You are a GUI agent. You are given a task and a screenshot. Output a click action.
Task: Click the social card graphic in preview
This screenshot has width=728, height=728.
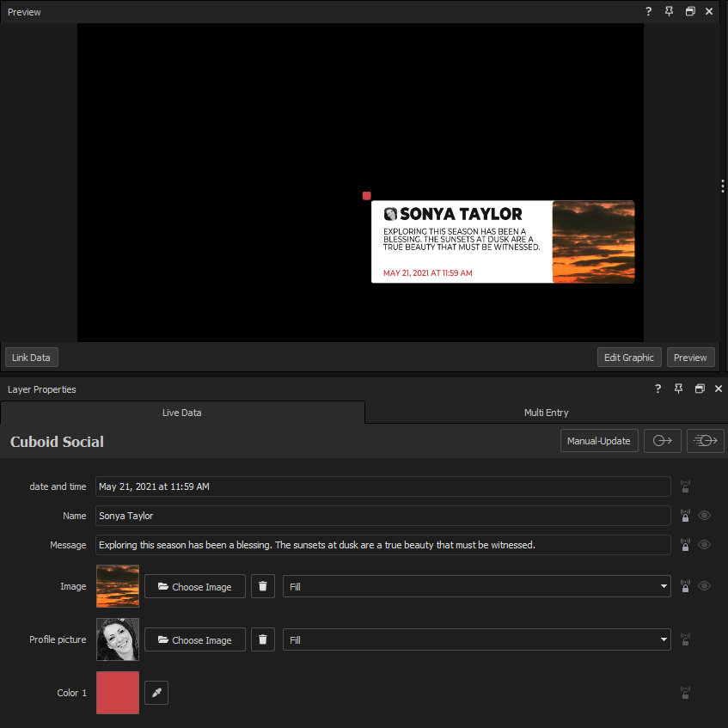coord(503,242)
